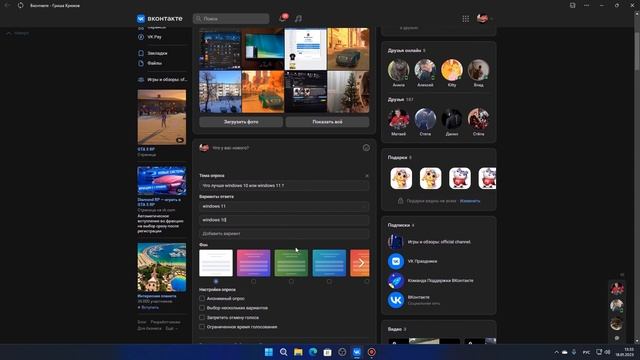Open the bookmarks item (Закладки)
The height and width of the screenshot is (360, 640).
[157, 53]
